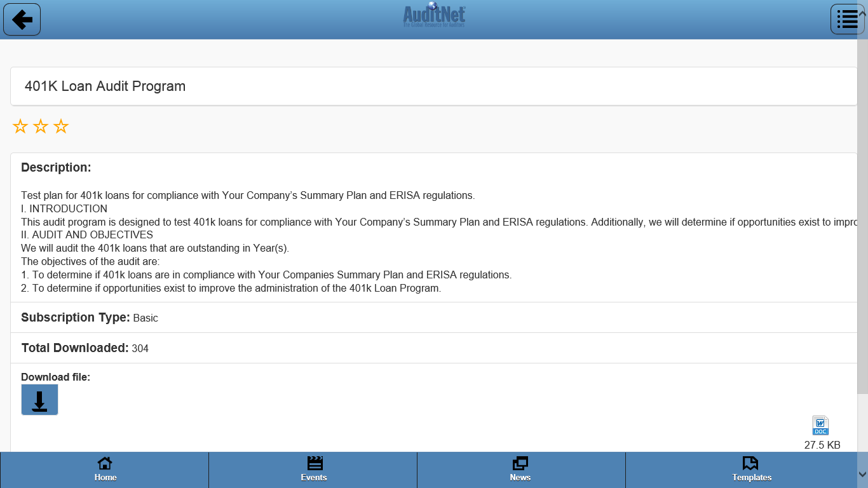Click the 27.5 KB file size label
The image size is (868, 488).
pos(822,445)
